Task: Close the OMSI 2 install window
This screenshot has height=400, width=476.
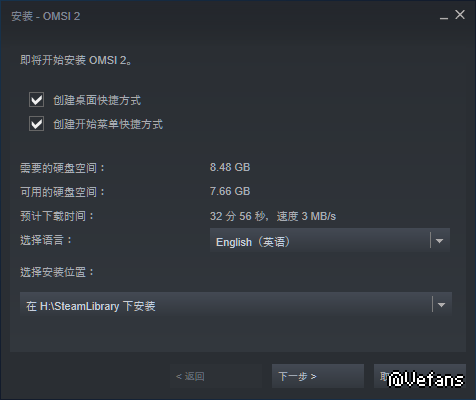Action: [460, 15]
